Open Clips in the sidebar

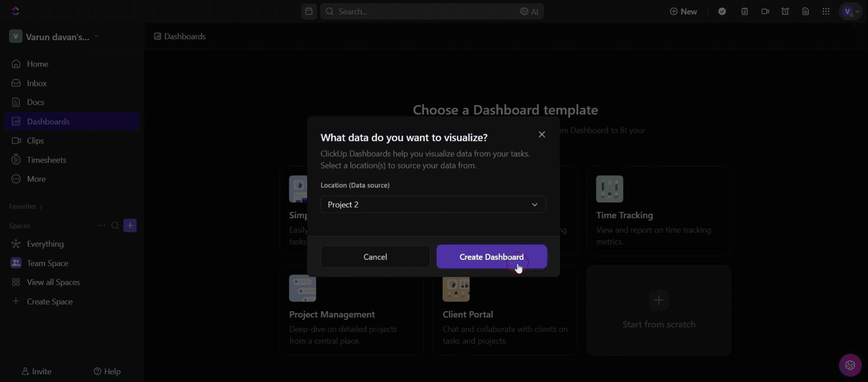point(72,141)
